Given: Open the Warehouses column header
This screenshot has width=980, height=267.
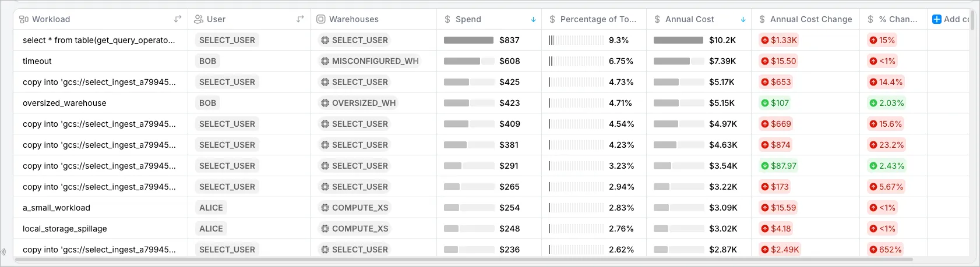Looking at the screenshot, I should [354, 19].
